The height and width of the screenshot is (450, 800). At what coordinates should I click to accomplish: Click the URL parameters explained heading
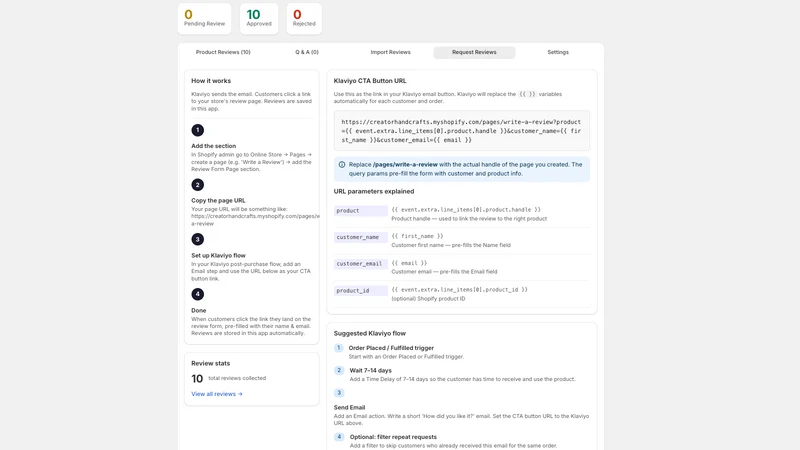[x=374, y=191]
